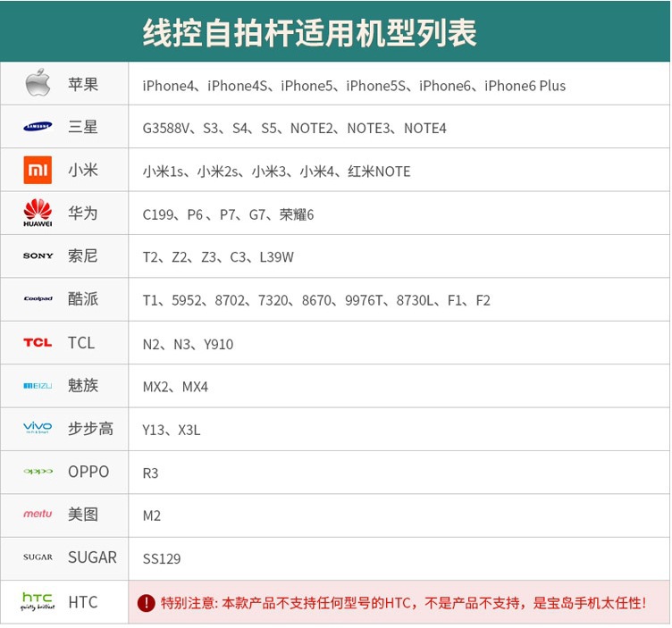The height and width of the screenshot is (628, 672).
Task: Click the green HTC logo
Action: (38, 601)
